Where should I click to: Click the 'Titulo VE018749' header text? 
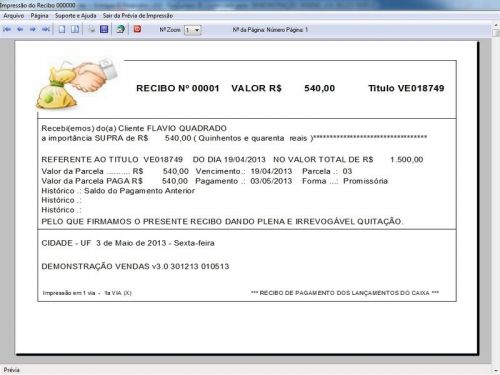click(x=406, y=88)
